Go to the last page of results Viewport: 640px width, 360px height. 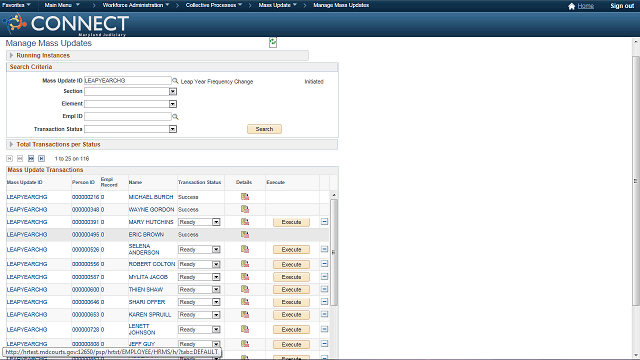point(41,158)
